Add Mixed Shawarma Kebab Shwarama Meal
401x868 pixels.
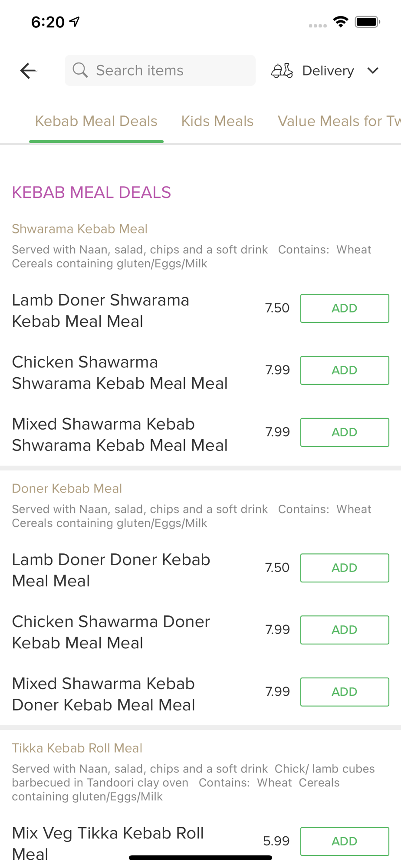click(x=345, y=432)
